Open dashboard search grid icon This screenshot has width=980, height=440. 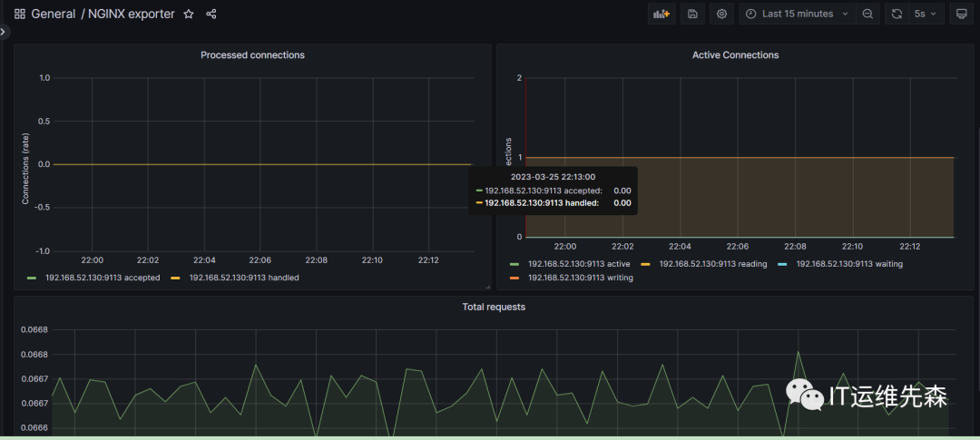coord(19,15)
